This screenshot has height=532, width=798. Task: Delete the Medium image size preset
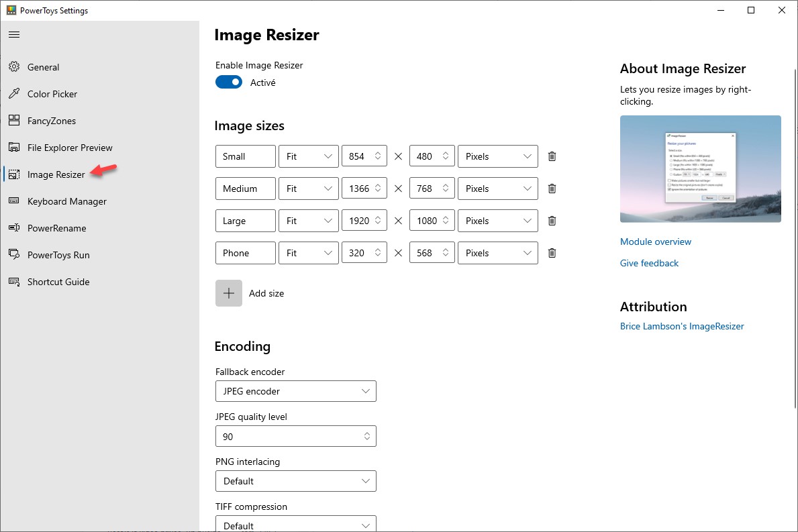[552, 189]
